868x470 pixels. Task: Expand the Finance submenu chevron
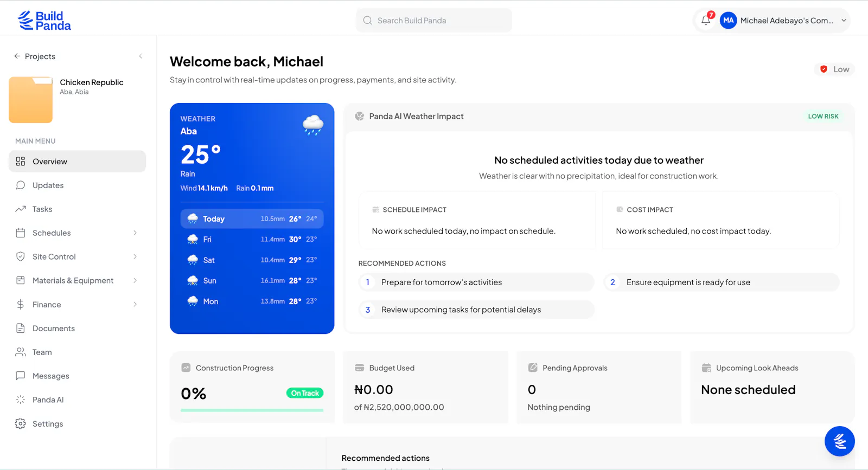click(135, 305)
